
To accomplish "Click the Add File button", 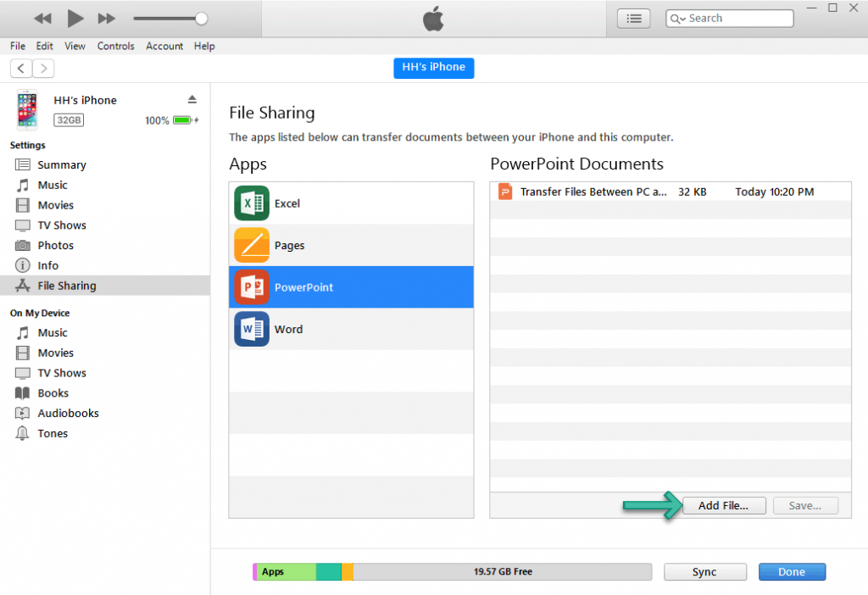I will pyautogui.click(x=724, y=505).
